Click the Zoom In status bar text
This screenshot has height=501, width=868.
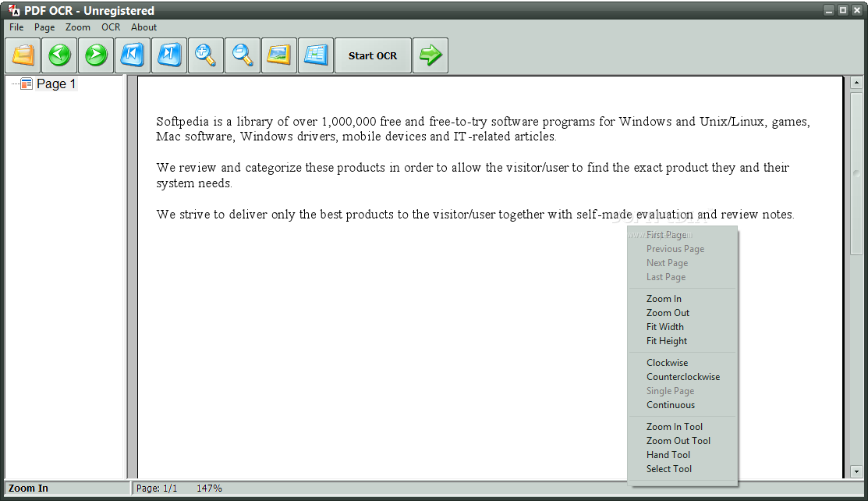tap(28, 489)
